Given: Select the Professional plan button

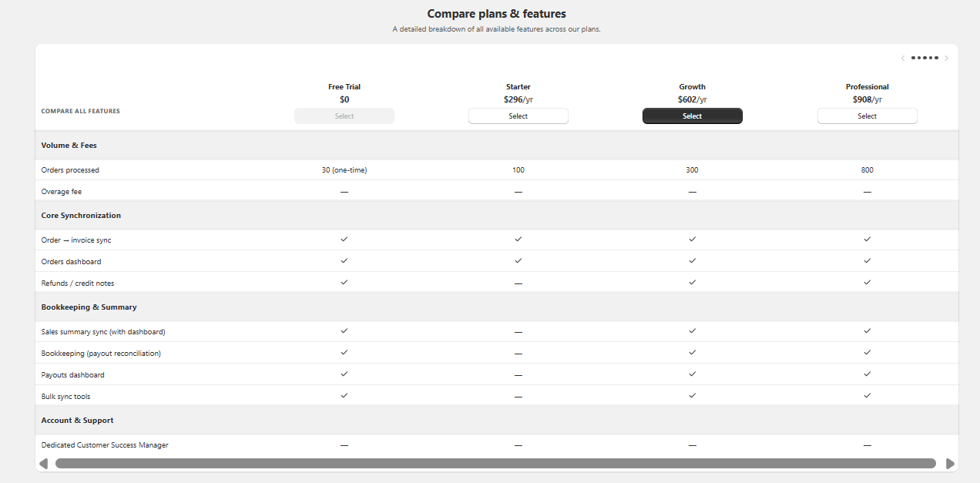Looking at the screenshot, I should (868, 116).
